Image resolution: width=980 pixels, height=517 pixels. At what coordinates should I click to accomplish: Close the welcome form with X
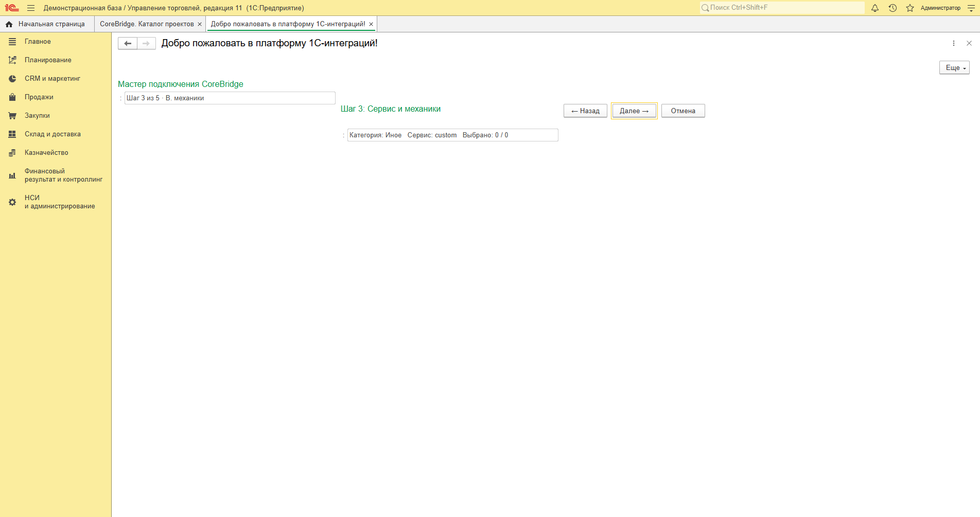pyautogui.click(x=969, y=44)
